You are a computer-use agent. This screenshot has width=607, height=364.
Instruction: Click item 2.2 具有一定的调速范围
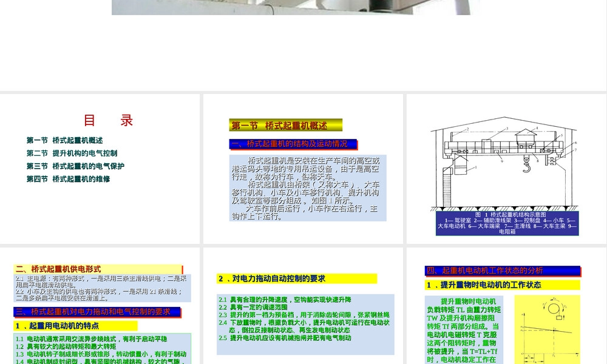pyautogui.click(x=253, y=307)
